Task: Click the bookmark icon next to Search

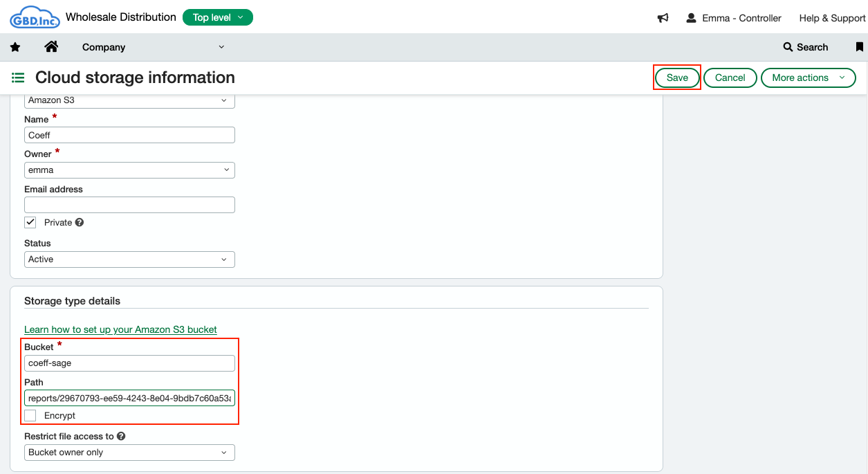Action: (859, 47)
